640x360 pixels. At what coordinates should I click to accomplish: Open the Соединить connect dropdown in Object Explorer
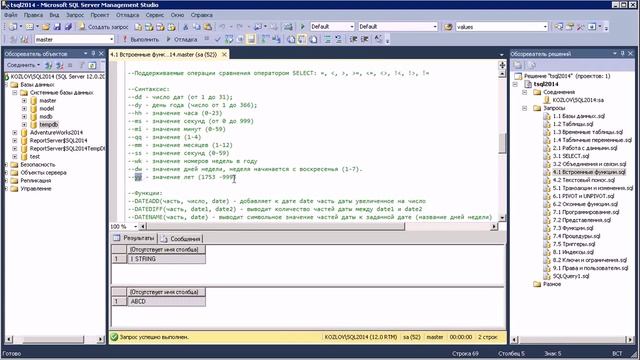point(23,65)
